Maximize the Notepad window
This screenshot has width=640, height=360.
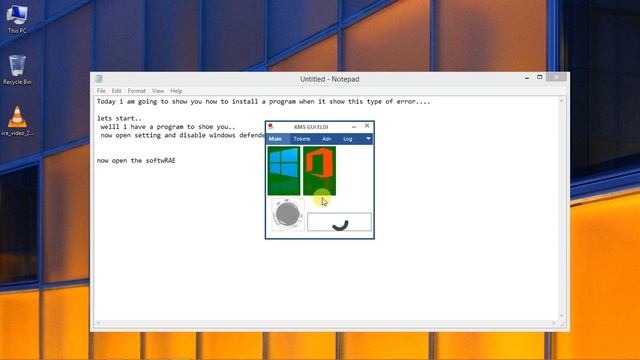(x=540, y=77)
